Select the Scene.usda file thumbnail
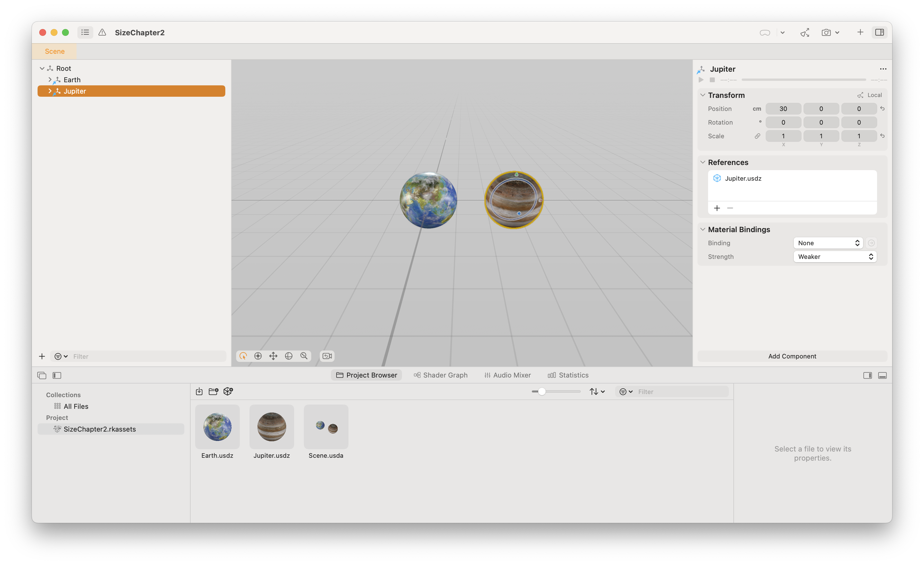Screen dimensions: 924x565 tap(325, 427)
